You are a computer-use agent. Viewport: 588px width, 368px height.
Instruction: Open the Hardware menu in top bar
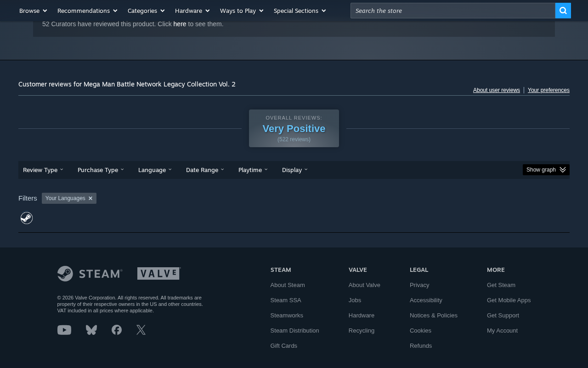point(192,11)
